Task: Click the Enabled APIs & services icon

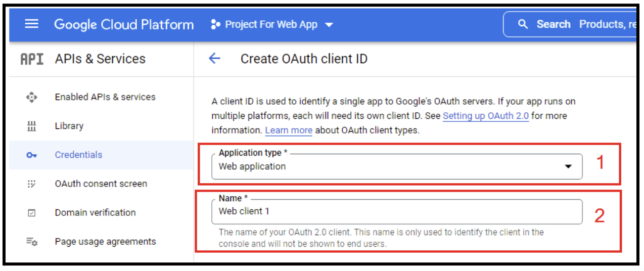Action: pyautogui.click(x=31, y=97)
